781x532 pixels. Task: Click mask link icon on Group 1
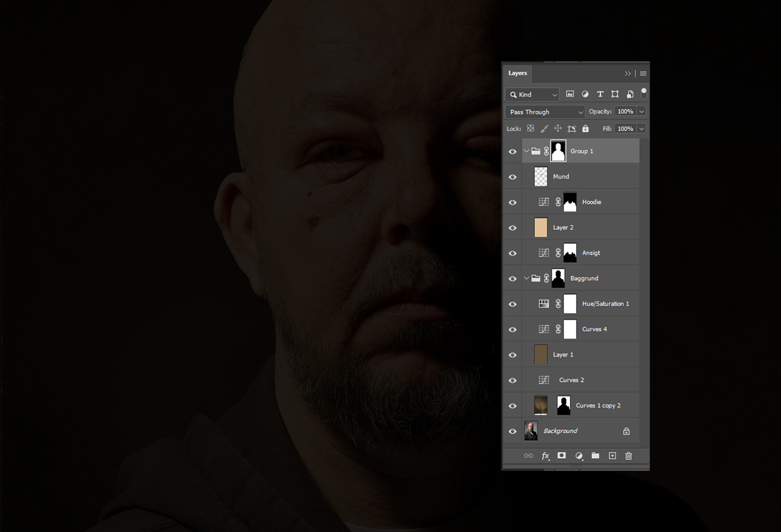pos(546,151)
